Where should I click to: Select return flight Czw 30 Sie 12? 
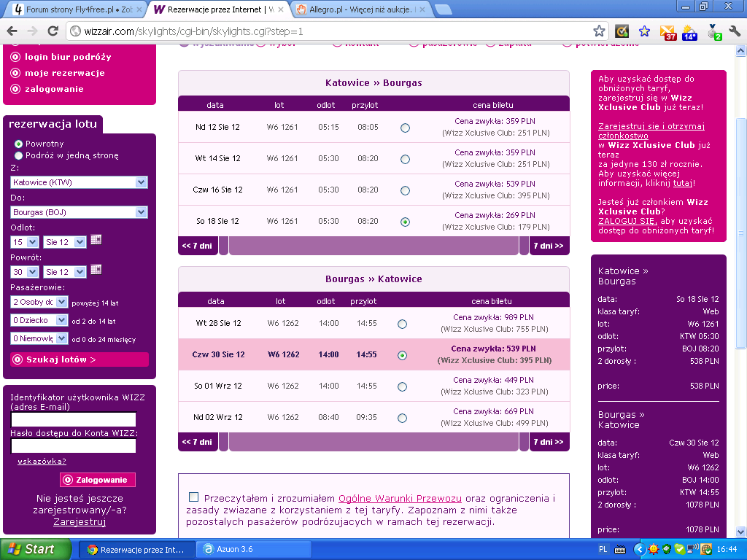(x=402, y=355)
